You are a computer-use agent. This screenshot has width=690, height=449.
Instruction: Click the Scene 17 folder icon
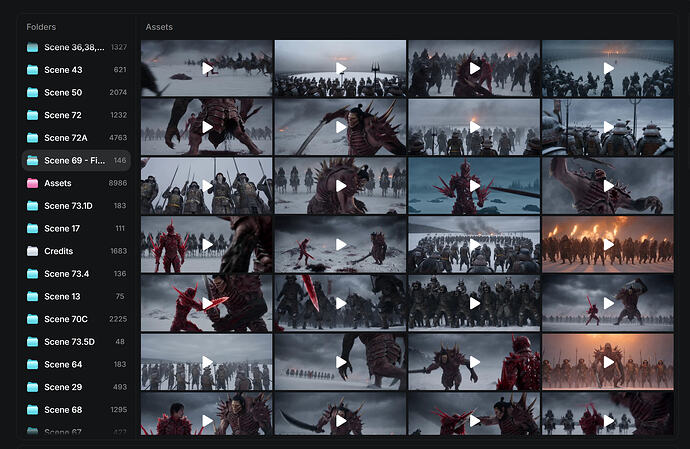[32, 228]
